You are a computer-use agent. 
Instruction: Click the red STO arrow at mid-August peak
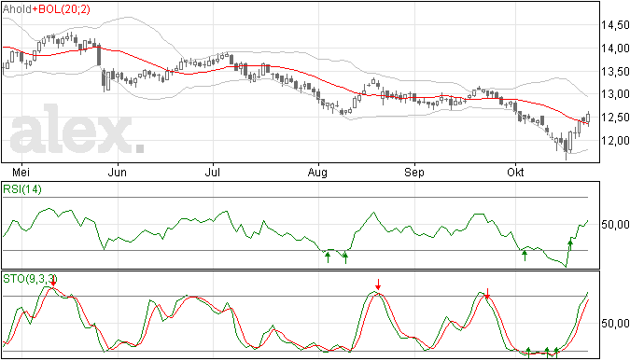pos(378,285)
